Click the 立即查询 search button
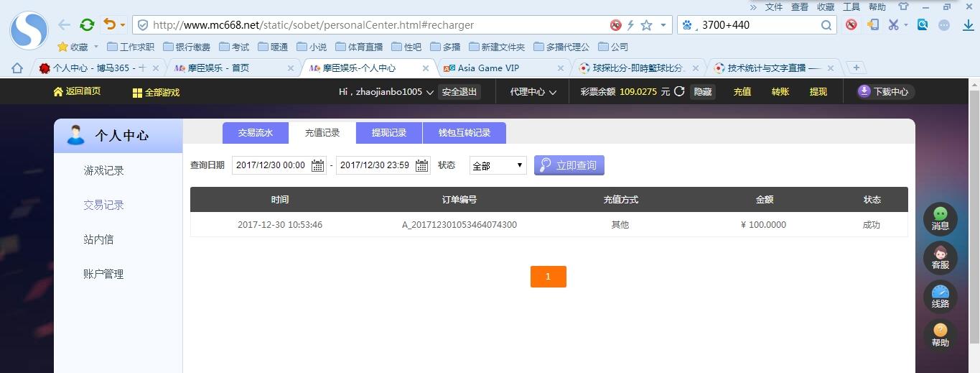This screenshot has width=980, height=373. tap(569, 165)
